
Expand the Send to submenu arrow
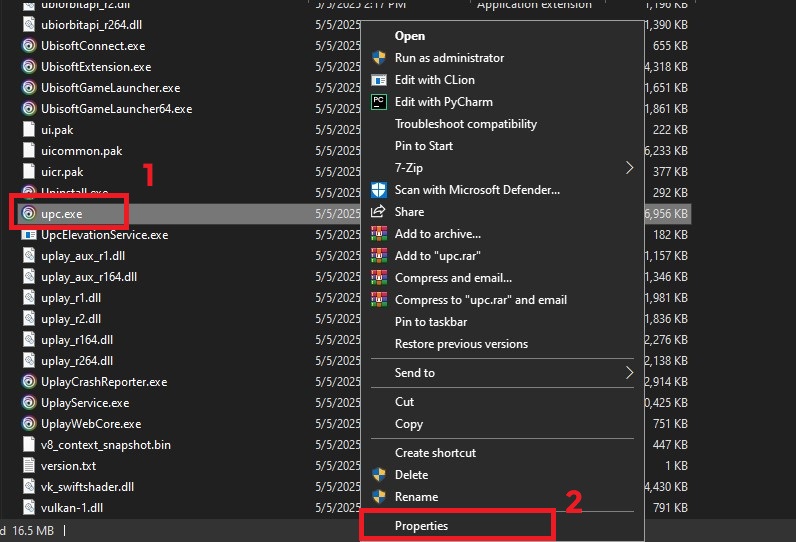click(629, 373)
